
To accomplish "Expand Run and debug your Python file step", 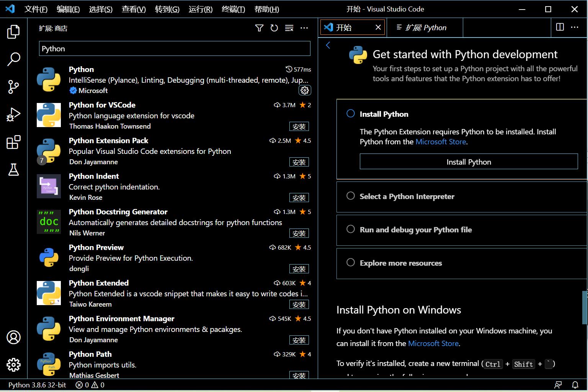I will coord(462,230).
